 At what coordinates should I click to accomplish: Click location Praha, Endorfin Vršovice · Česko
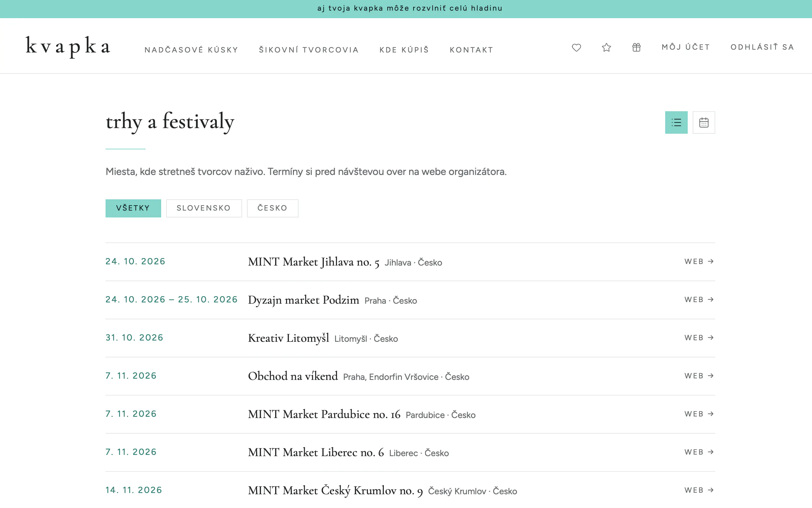coord(406,377)
